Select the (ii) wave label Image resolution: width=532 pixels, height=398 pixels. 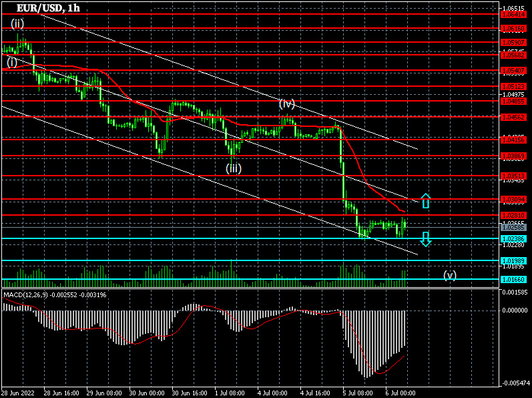[x=17, y=23]
